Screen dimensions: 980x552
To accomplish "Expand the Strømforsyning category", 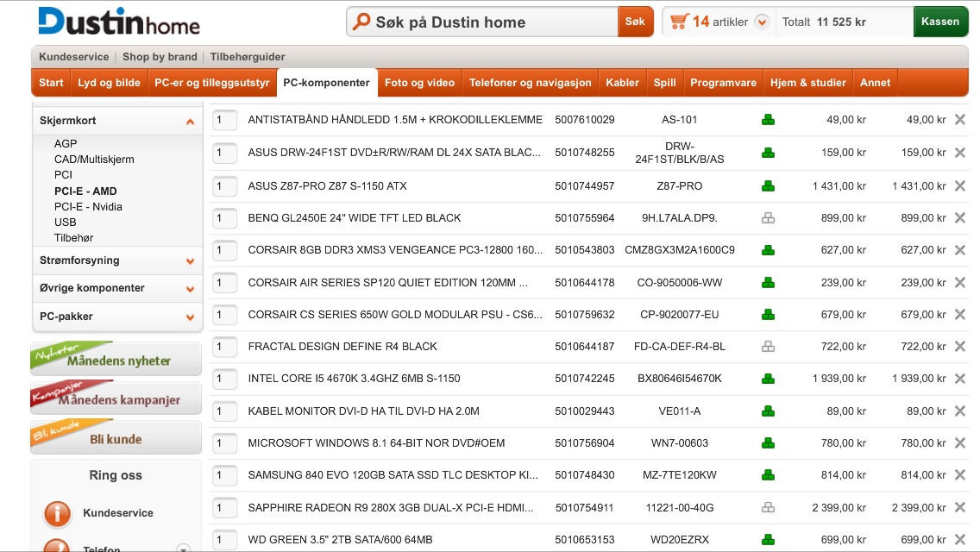I will pos(190,261).
